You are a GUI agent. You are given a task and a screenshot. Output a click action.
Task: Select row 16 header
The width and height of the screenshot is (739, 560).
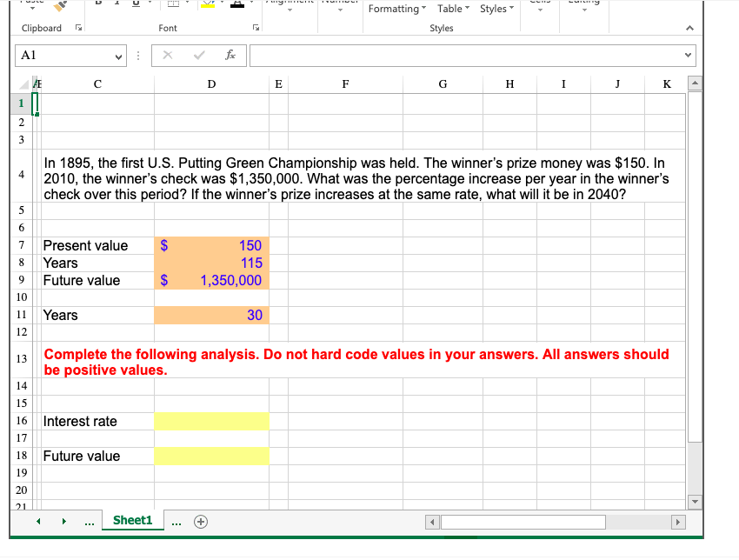22,421
